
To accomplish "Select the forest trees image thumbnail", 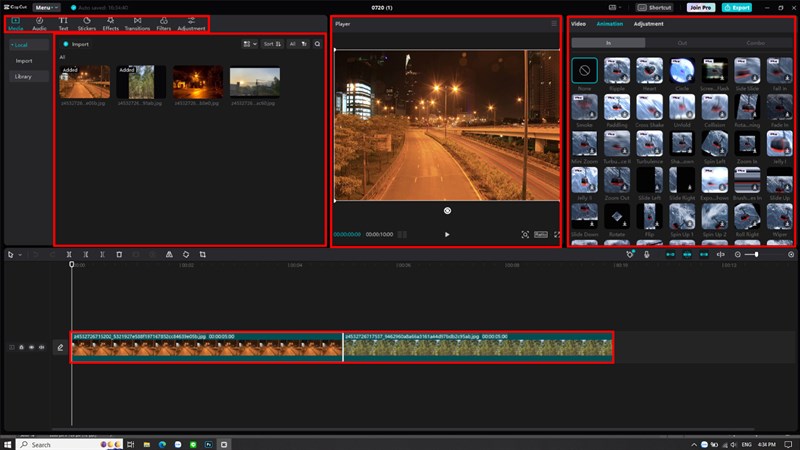I will coord(141,82).
